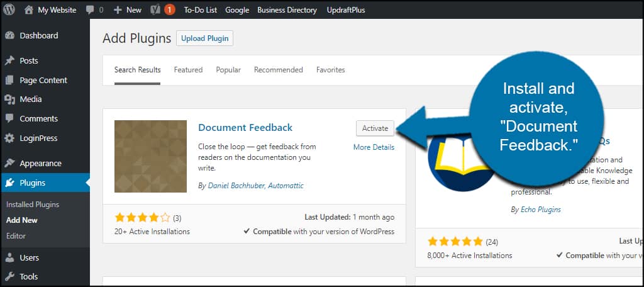
Task: Switch to the Search Results tab
Action: tap(138, 70)
